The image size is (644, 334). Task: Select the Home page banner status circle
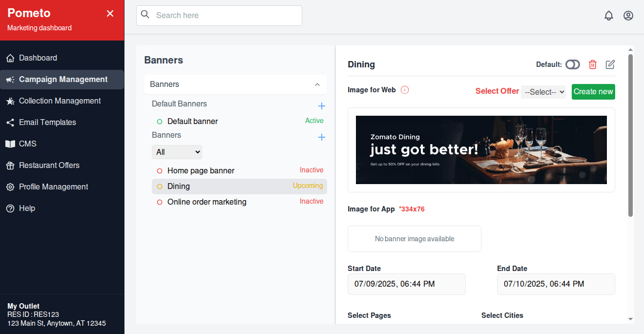pyautogui.click(x=160, y=170)
